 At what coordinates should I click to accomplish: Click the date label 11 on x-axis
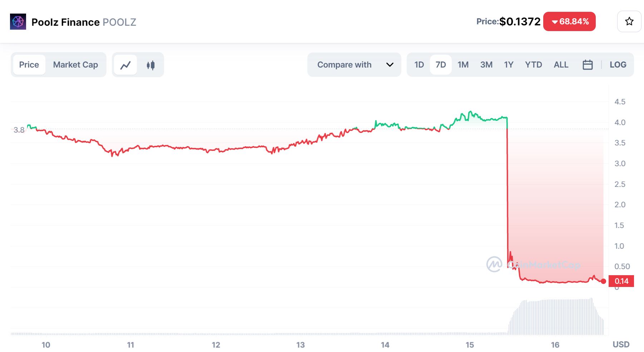click(130, 345)
